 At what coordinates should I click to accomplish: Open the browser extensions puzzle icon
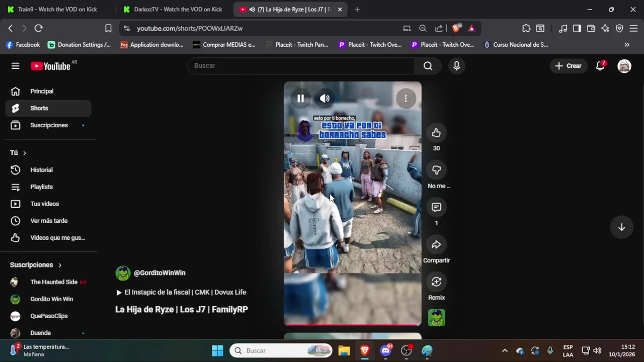tap(526, 29)
